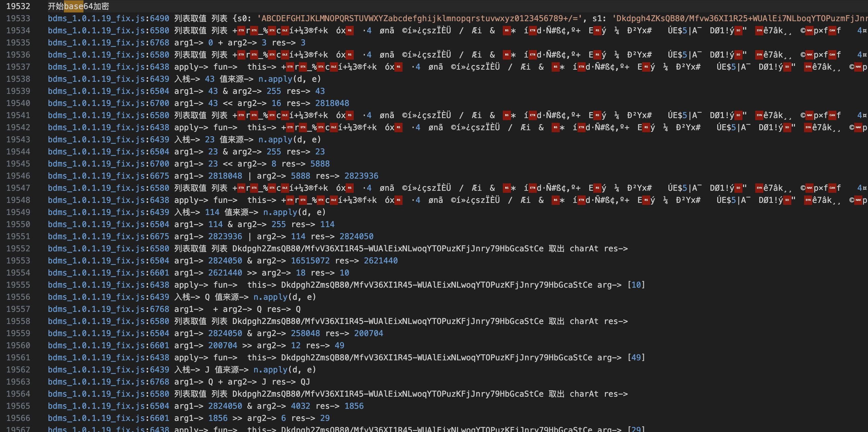Open bdms_1.0.1.19_fix.js:6601 link on line 19554
This screenshot has width=868, height=432.
108,273
